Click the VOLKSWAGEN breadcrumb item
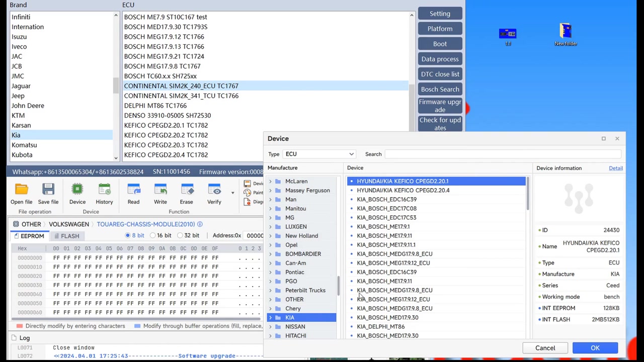The image size is (644, 362). (x=69, y=224)
